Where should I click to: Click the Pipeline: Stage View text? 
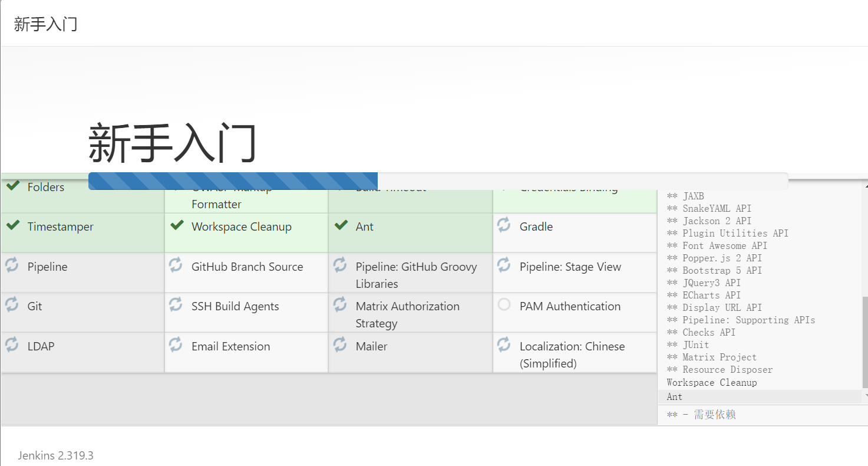570,267
